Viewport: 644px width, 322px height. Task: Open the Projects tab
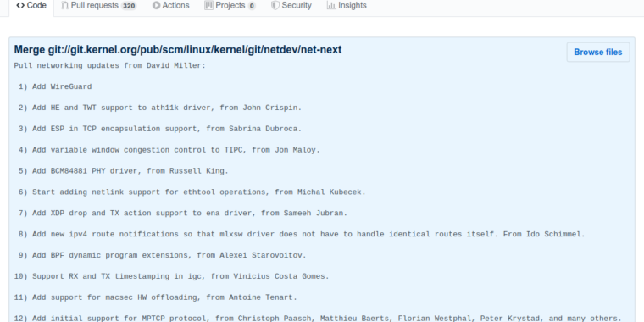click(230, 6)
